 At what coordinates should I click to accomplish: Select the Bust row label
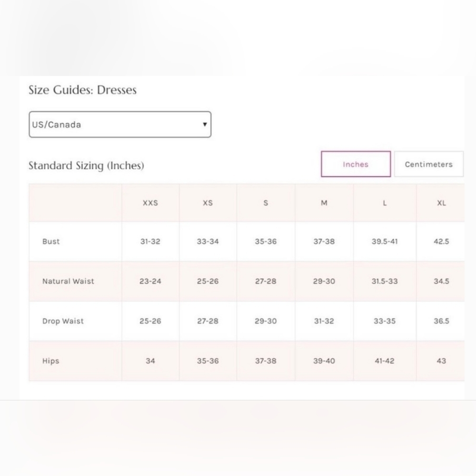click(51, 241)
